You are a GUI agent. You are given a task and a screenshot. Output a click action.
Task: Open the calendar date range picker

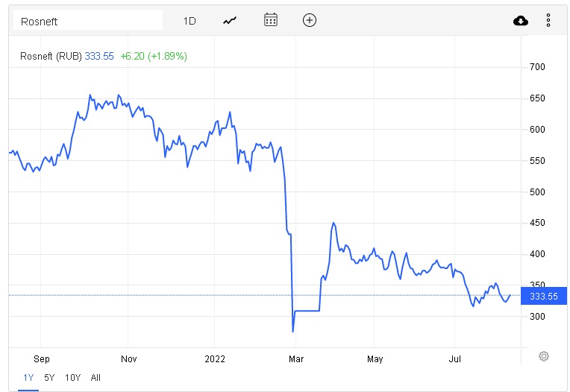click(271, 20)
